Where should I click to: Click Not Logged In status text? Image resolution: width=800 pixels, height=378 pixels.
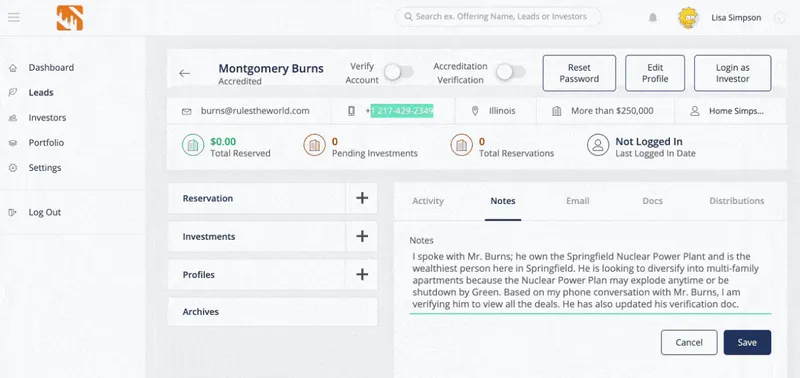pos(649,141)
